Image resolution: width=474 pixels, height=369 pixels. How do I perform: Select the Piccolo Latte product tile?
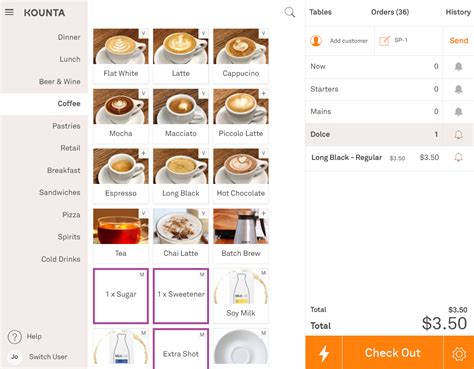coord(241,116)
